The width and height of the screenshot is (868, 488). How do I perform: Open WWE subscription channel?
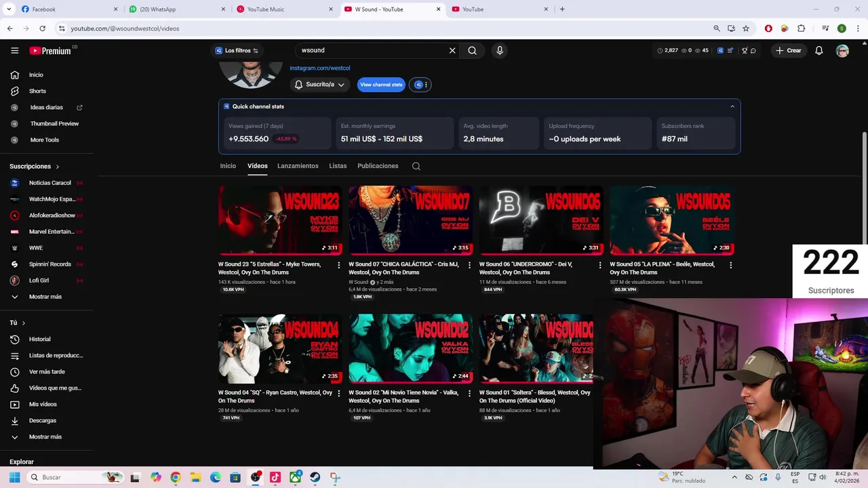[x=46, y=247]
